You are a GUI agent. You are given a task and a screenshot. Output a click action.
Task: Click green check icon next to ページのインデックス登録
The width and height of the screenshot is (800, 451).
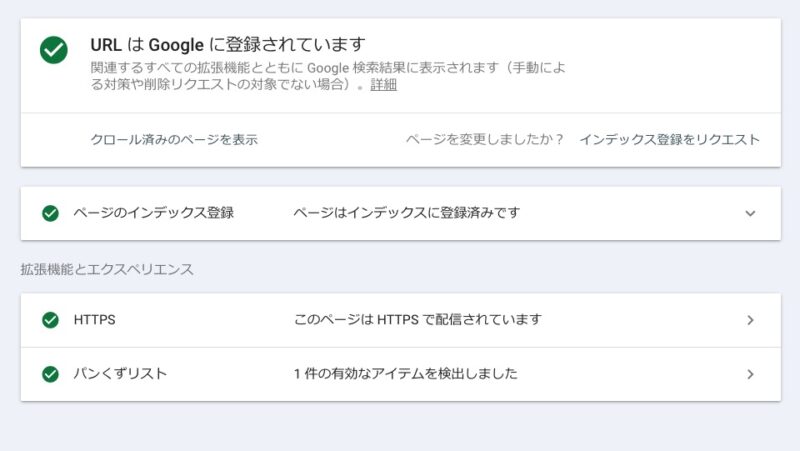[x=50, y=213]
